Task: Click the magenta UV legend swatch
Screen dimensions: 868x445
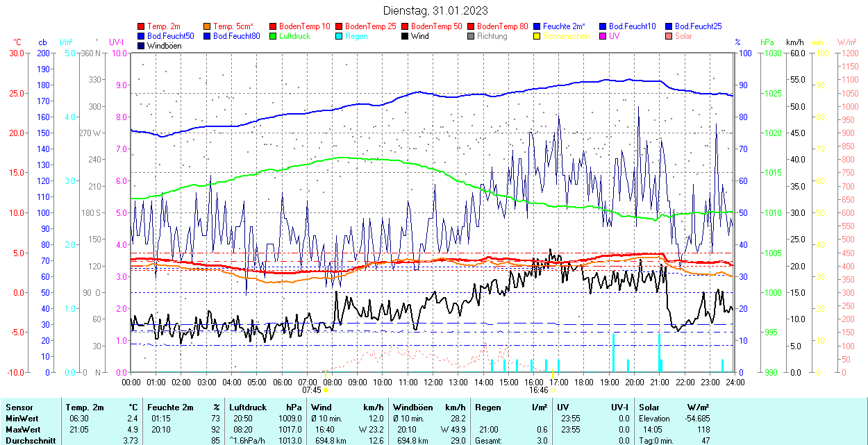Action: 603,36
